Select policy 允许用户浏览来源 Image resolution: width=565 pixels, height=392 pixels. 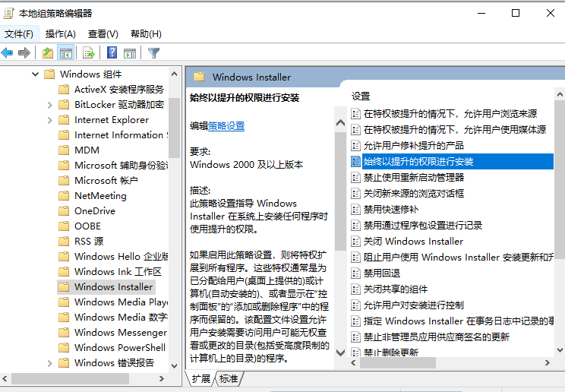(444, 114)
